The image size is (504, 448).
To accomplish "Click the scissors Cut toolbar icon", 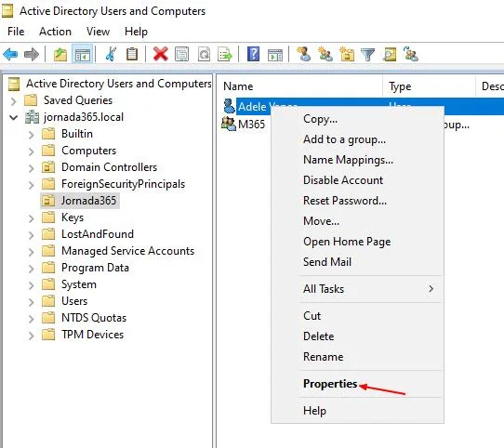I will [111, 54].
